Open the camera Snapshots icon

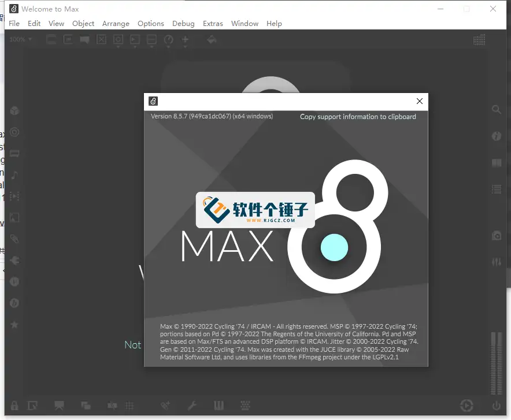(x=497, y=235)
